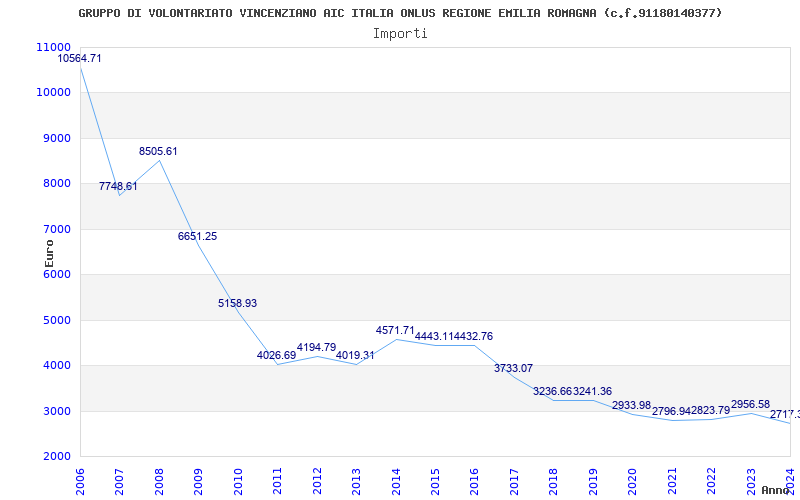Click the 2009 year label

(x=198, y=481)
